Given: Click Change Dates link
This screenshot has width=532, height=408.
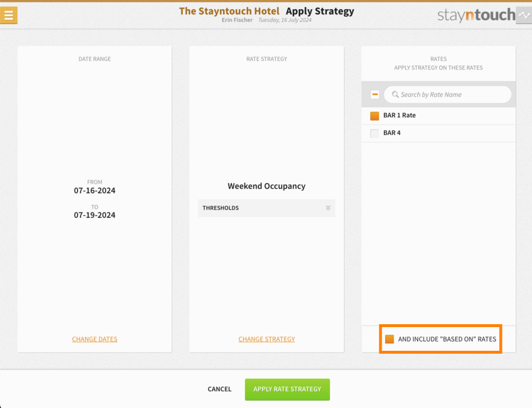Looking at the screenshot, I should point(95,339).
